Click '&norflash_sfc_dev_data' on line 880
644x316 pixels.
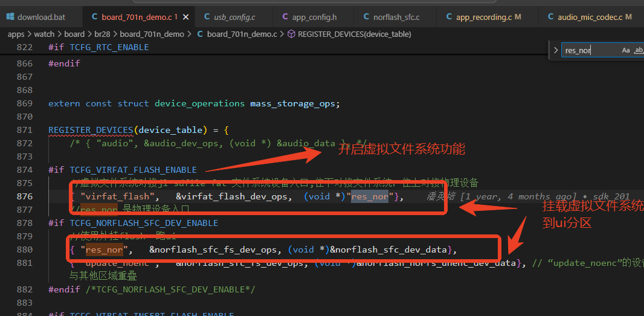pyautogui.click(x=388, y=249)
